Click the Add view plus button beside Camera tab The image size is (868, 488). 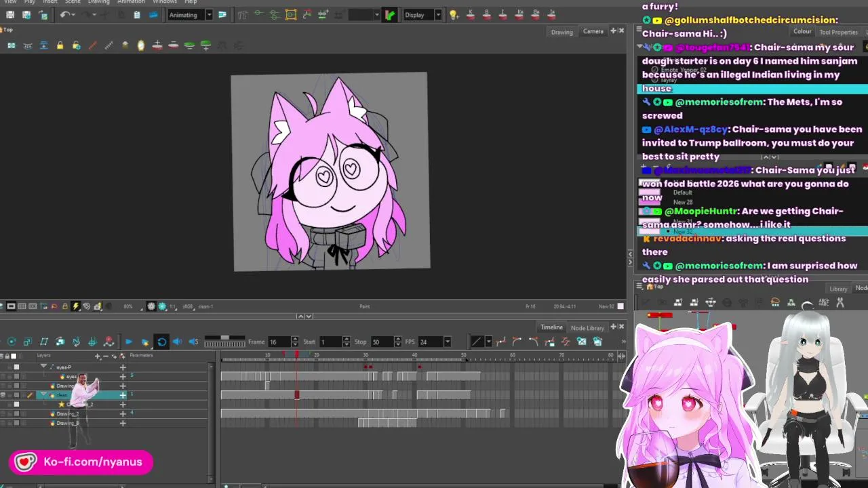(613, 31)
